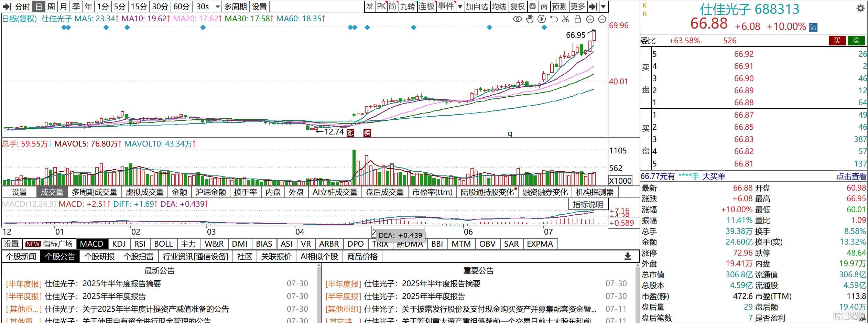Open the 更多 more options dropdown
868x323 pixels.
578,6
